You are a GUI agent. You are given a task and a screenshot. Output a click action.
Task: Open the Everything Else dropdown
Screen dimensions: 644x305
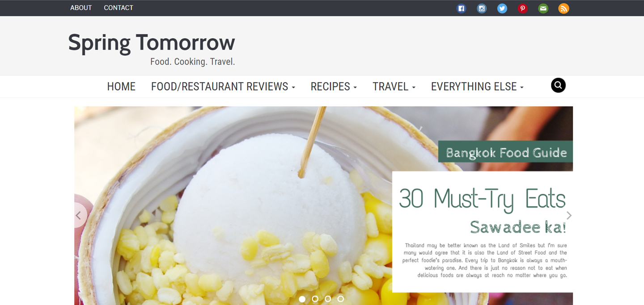[x=477, y=87]
